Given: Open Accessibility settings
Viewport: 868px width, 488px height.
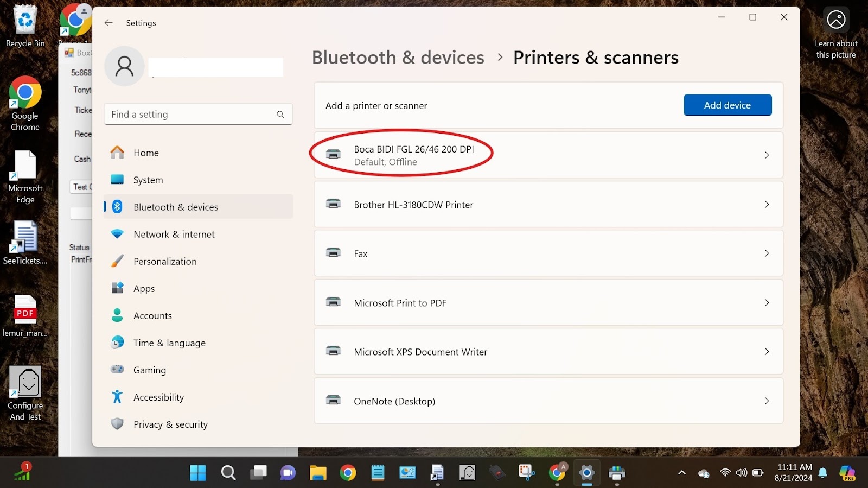Looking at the screenshot, I should coord(198,397).
